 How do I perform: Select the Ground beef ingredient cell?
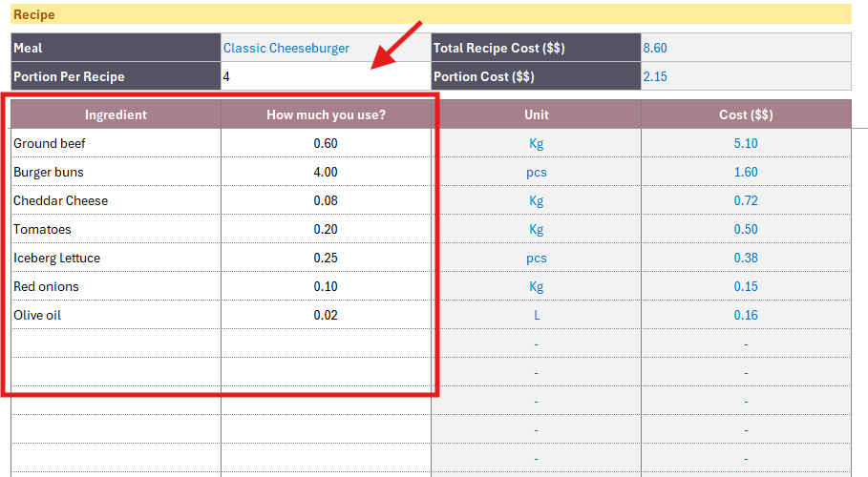pos(116,143)
